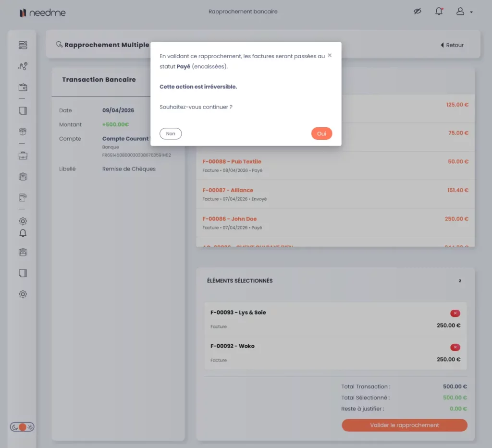Click the needme logo
Screen dimensions: 492x448
coord(42,13)
